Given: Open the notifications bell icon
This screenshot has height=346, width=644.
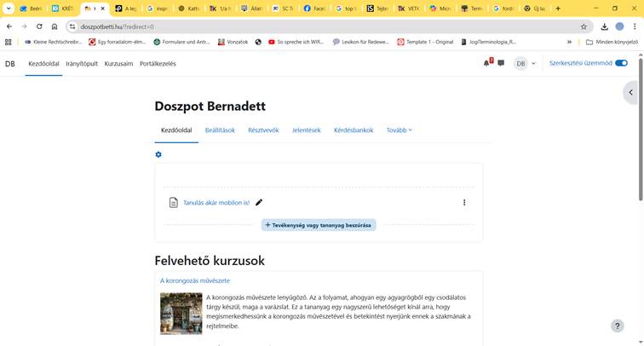Looking at the screenshot, I should click(487, 63).
